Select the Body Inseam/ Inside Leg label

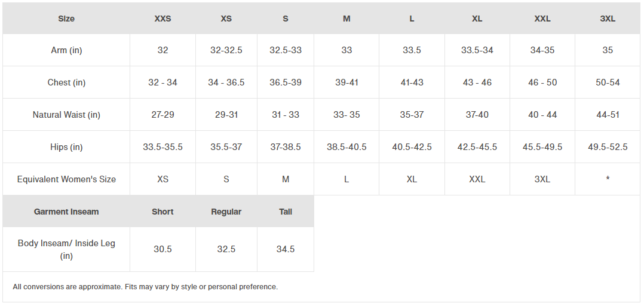pyautogui.click(x=66, y=249)
